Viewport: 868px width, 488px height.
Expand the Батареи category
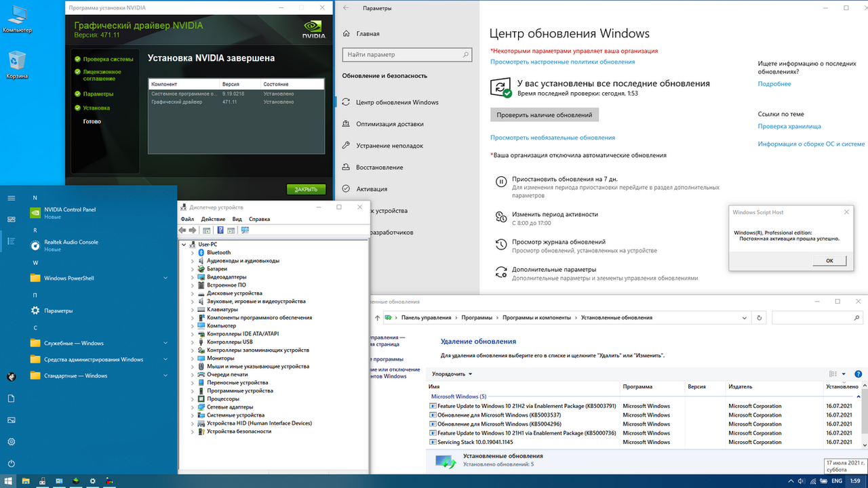pyautogui.click(x=193, y=269)
